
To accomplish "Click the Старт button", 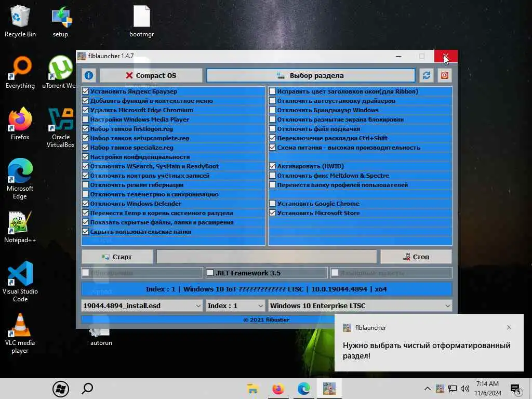I will [x=117, y=257].
